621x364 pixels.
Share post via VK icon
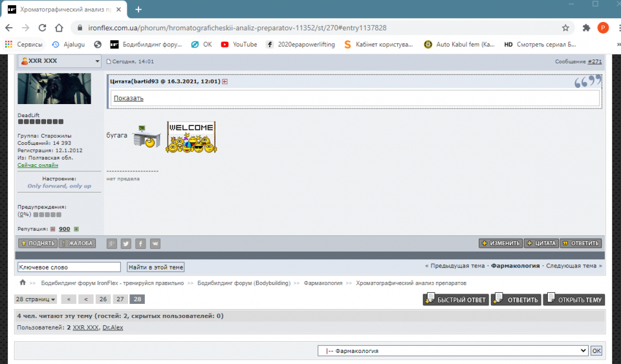click(x=155, y=244)
